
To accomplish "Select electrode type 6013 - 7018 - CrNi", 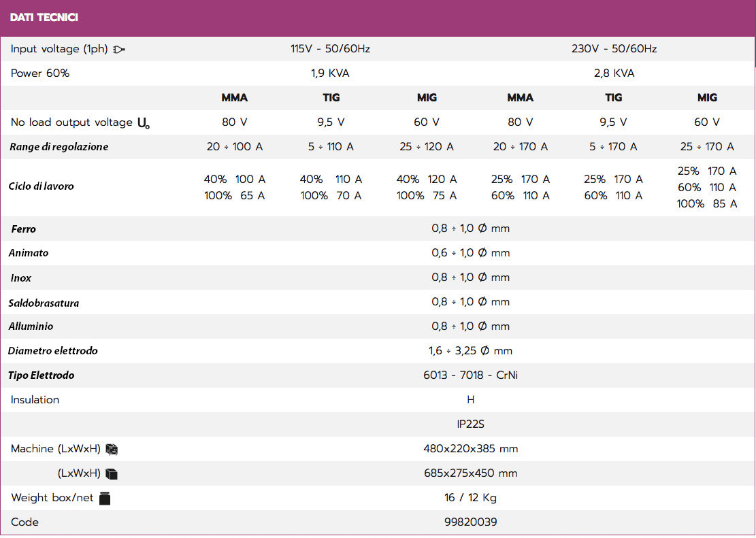I will coord(470,375).
